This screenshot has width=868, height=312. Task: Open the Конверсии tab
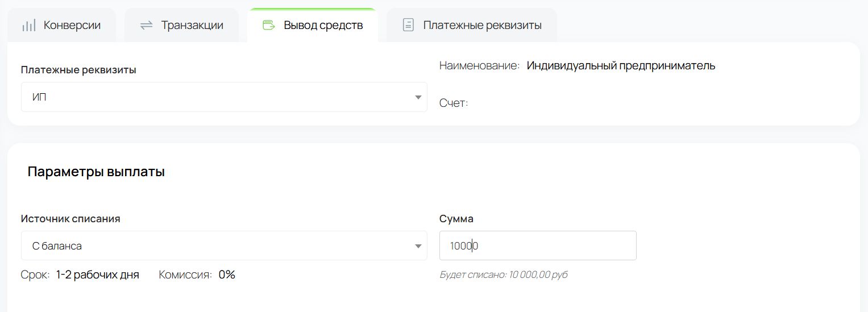(72, 26)
